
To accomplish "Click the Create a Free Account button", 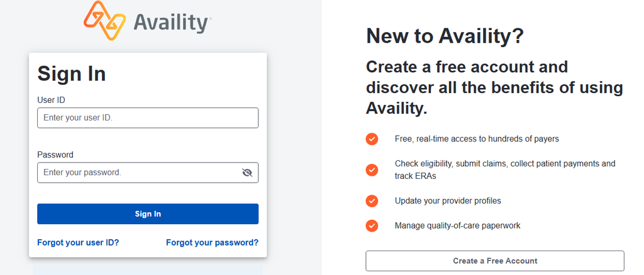I will click(x=495, y=261).
